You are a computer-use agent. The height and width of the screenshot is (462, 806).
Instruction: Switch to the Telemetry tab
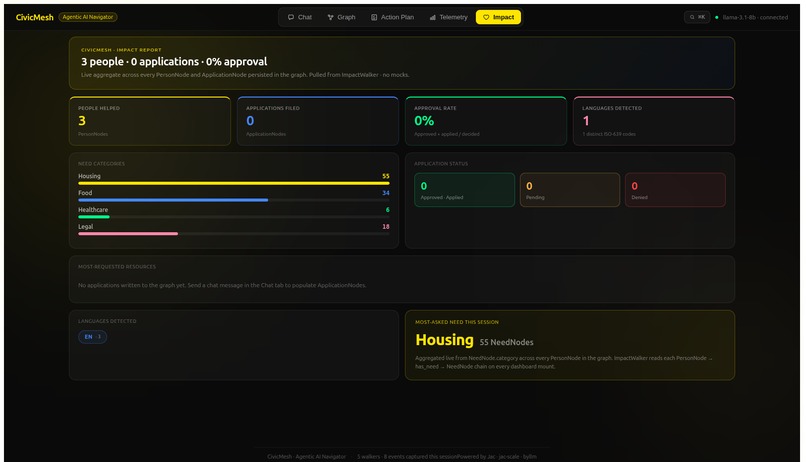pyautogui.click(x=448, y=17)
